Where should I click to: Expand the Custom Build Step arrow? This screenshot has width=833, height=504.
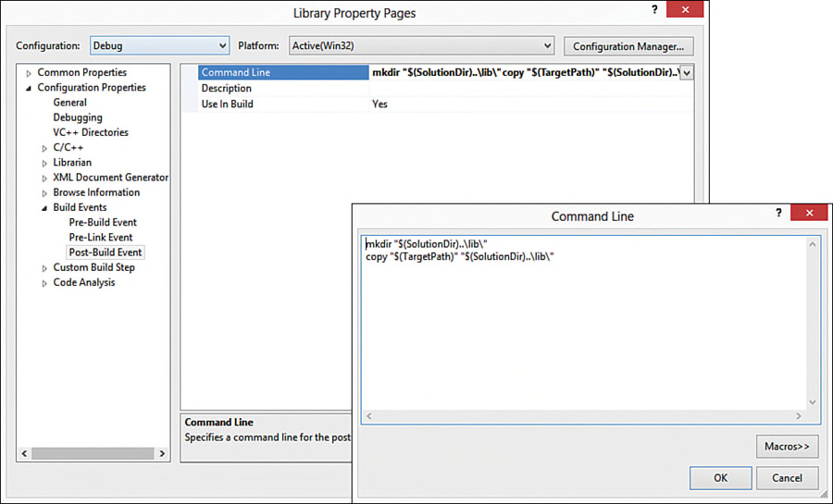click(44, 268)
